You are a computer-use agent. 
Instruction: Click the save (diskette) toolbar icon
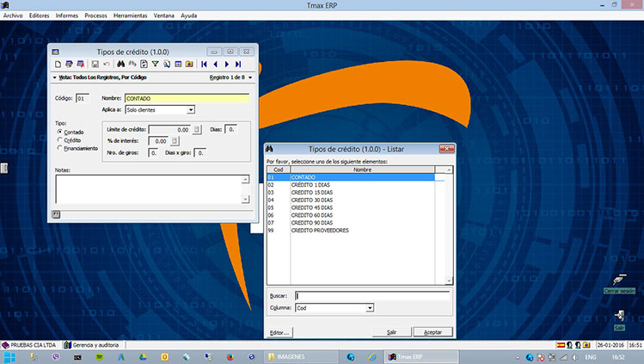coord(94,64)
